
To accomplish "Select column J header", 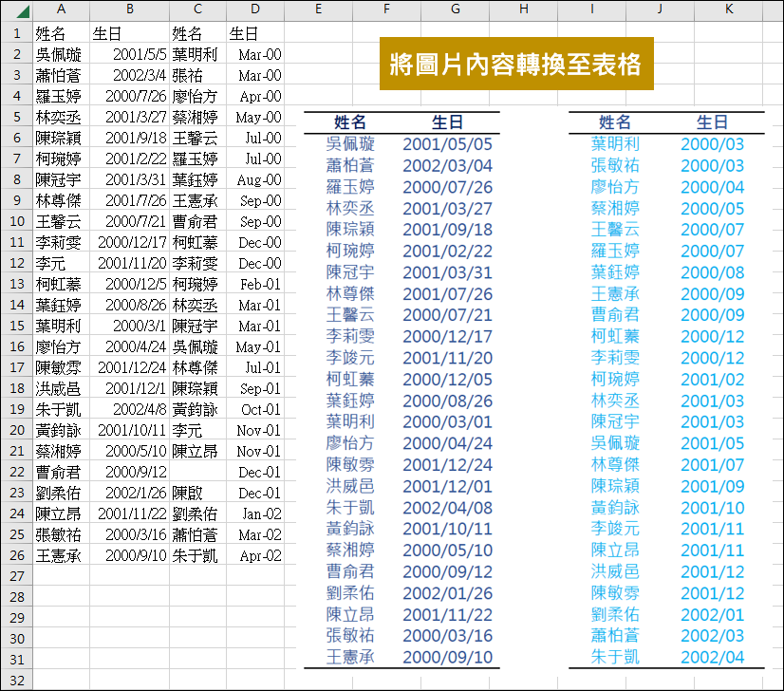I will (660, 9).
